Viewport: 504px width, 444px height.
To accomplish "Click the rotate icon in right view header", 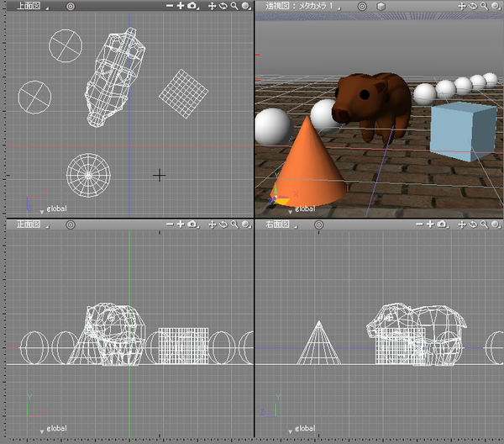I will [x=475, y=225].
